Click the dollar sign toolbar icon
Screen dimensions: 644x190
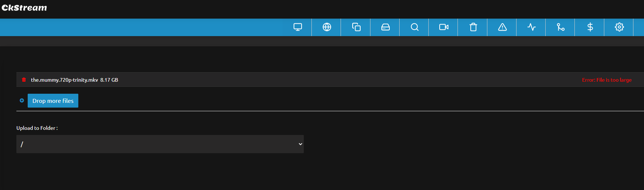coord(590,27)
